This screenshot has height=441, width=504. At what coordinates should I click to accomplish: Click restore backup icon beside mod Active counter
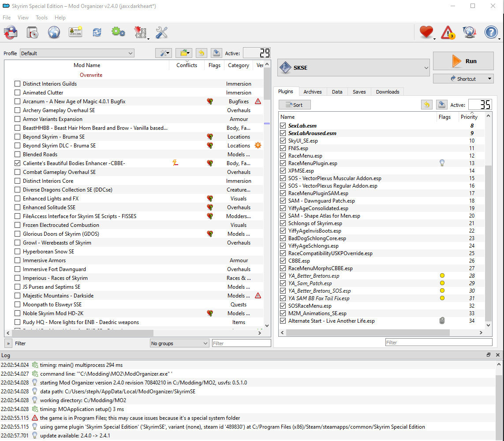[202, 53]
